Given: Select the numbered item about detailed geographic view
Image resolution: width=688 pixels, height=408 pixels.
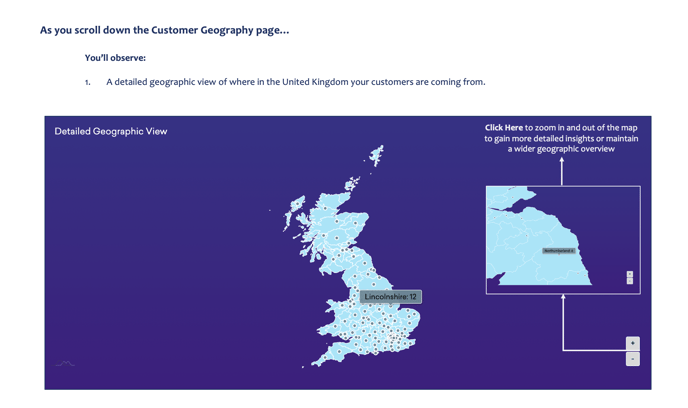Looking at the screenshot, I should pos(295,82).
